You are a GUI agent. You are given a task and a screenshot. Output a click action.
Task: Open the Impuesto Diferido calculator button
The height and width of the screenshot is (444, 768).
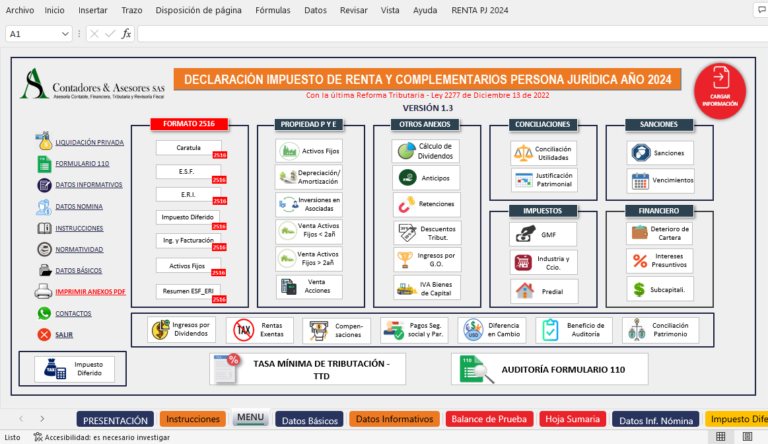click(74, 369)
